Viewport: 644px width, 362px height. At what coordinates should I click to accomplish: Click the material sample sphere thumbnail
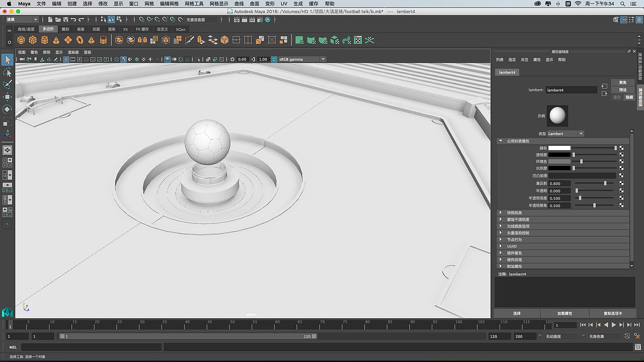click(x=557, y=116)
